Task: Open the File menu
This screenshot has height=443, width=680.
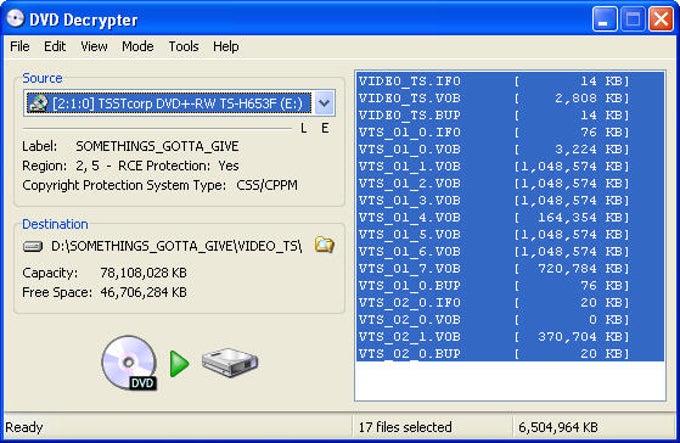Action: tap(20, 46)
